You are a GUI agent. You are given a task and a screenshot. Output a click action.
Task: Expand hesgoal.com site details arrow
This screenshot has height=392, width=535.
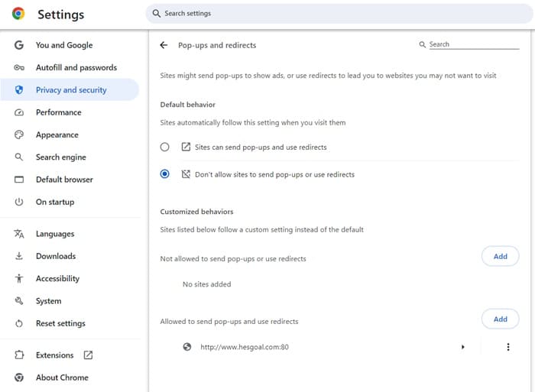pos(462,347)
